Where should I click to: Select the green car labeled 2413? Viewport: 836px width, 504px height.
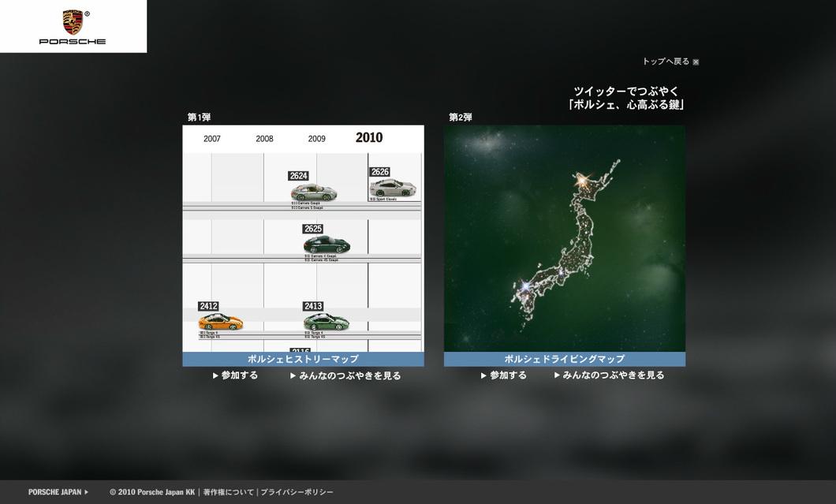326,322
